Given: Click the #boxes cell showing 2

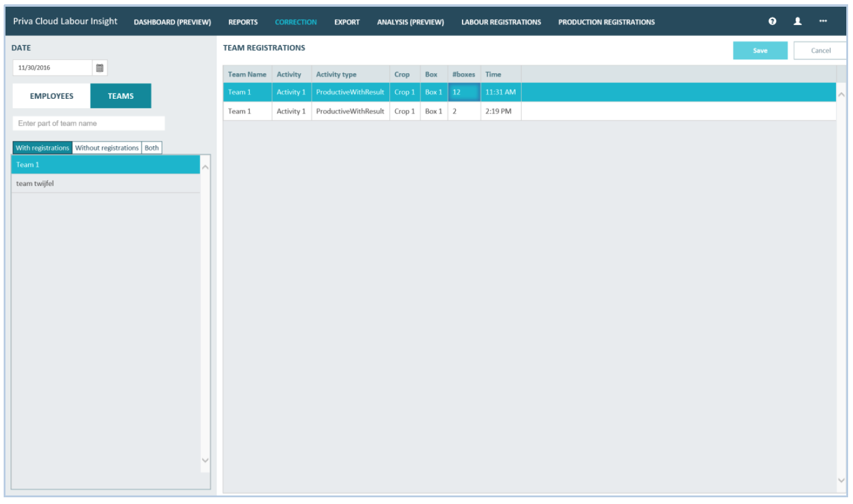Looking at the screenshot, I should [x=464, y=111].
